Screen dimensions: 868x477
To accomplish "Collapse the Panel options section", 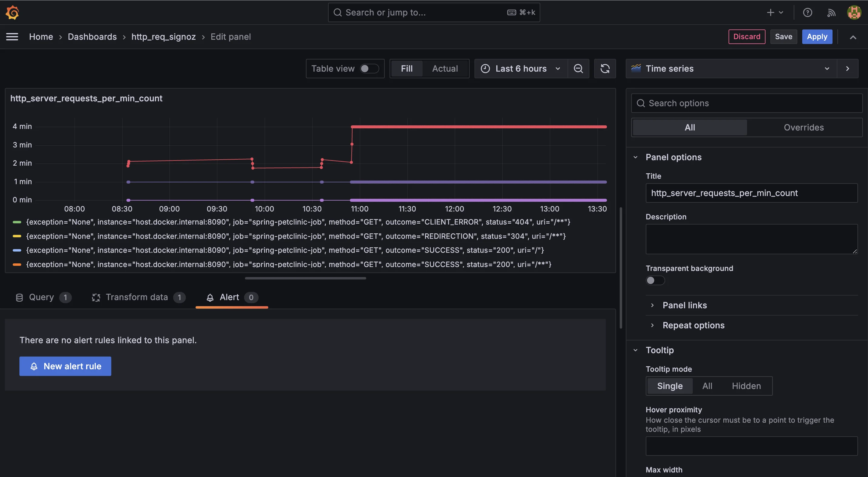I will coord(673,157).
